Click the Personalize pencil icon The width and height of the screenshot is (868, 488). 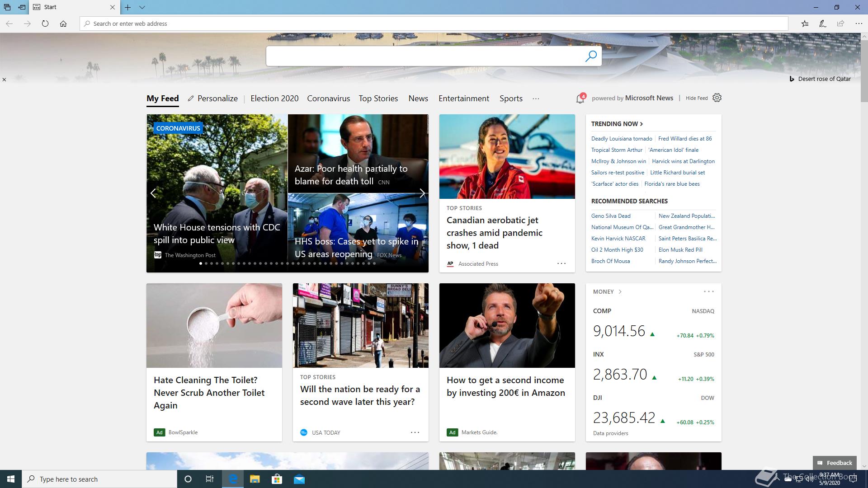click(191, 99)
